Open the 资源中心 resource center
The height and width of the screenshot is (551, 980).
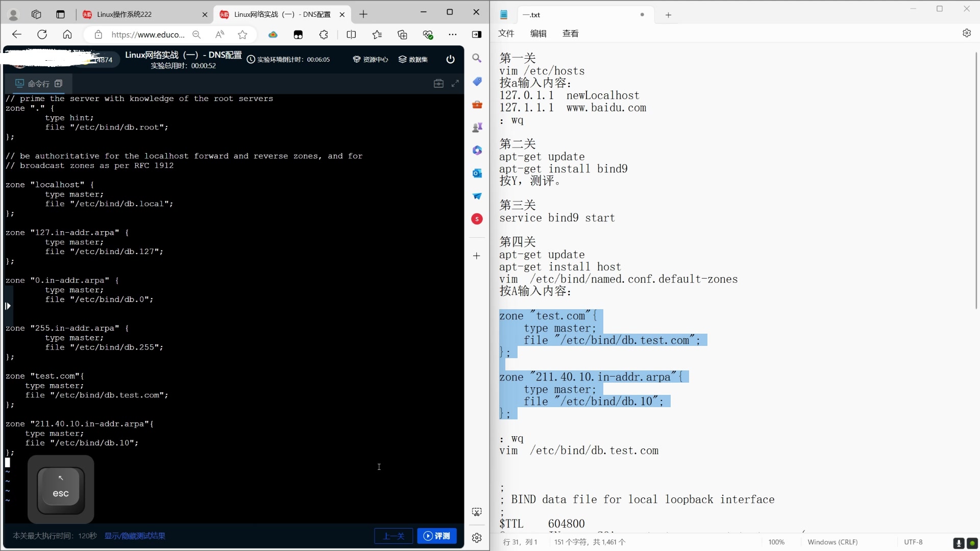(371, 59)
